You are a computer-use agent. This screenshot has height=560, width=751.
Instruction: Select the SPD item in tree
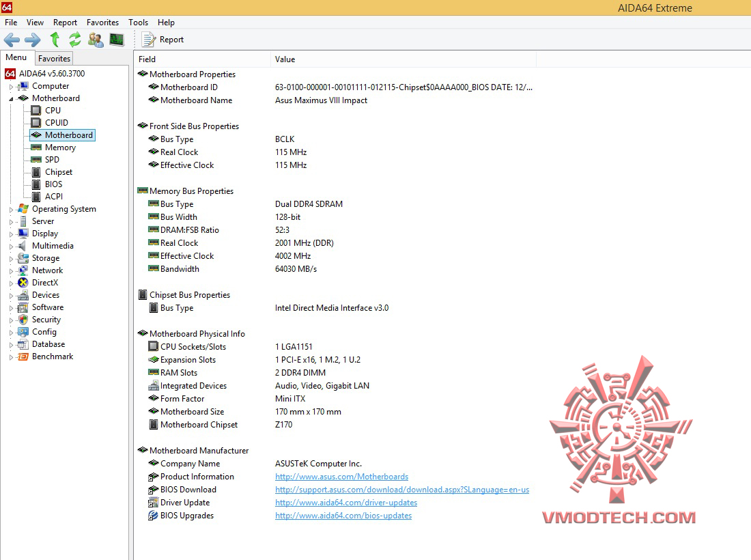(x=52, y=160)
